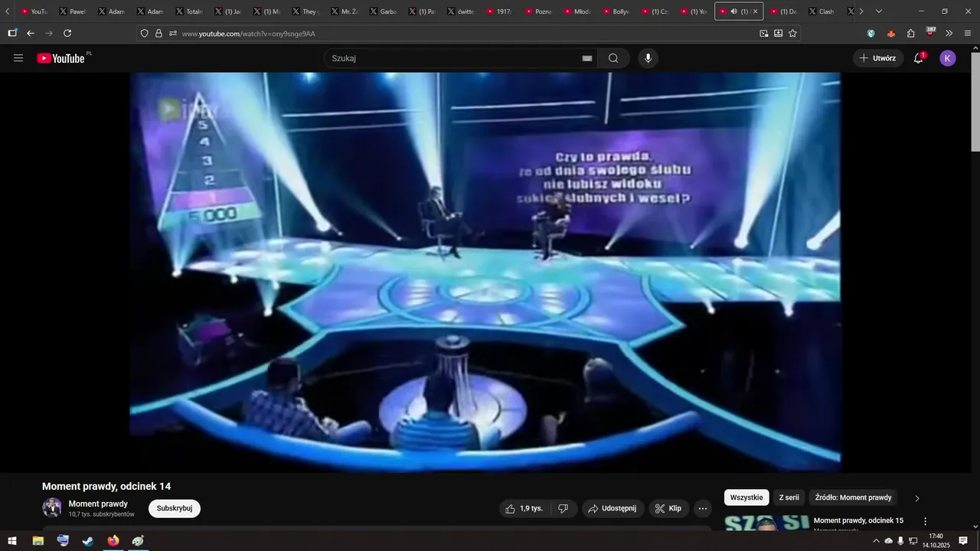Viewport: 980px width, 551px height.
Task: Select the Źródło: Moment prawdy chip
Action: [x=853, y=497]
